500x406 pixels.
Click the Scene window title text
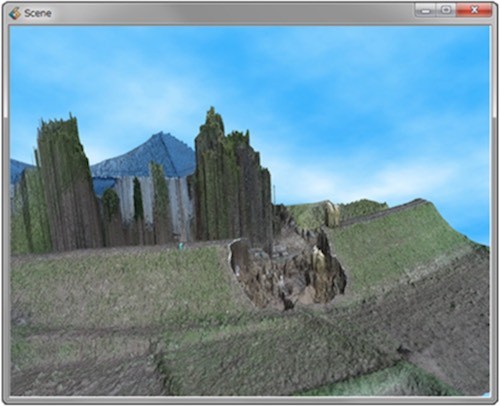(x=38, y=13)
